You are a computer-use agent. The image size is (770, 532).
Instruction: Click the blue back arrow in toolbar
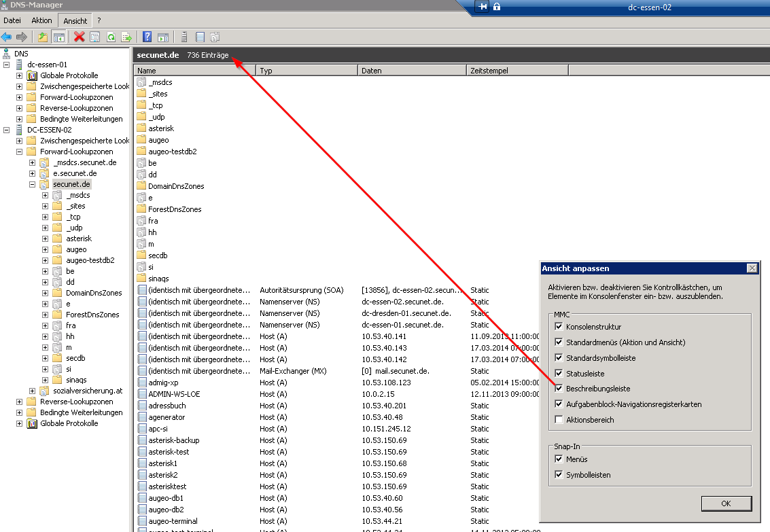7,37
